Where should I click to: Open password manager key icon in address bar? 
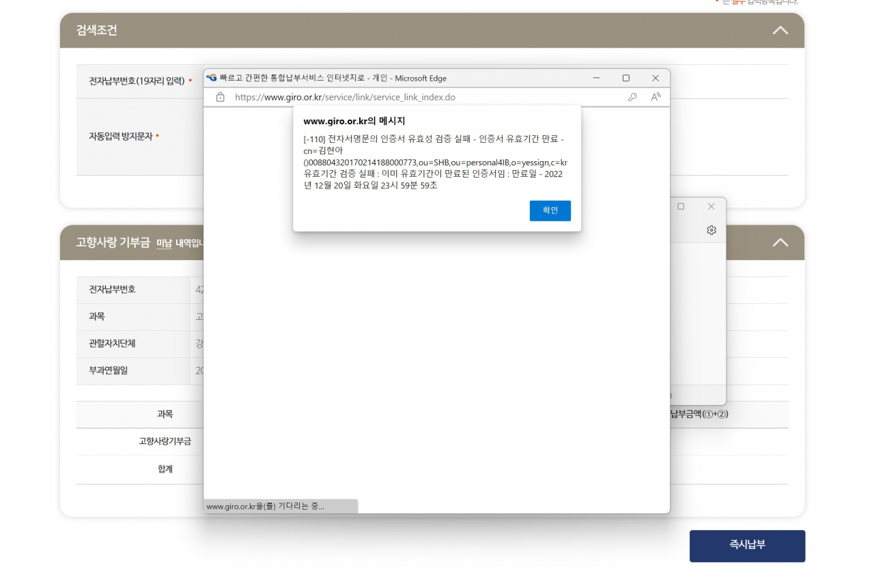click(x=632, y=97)
